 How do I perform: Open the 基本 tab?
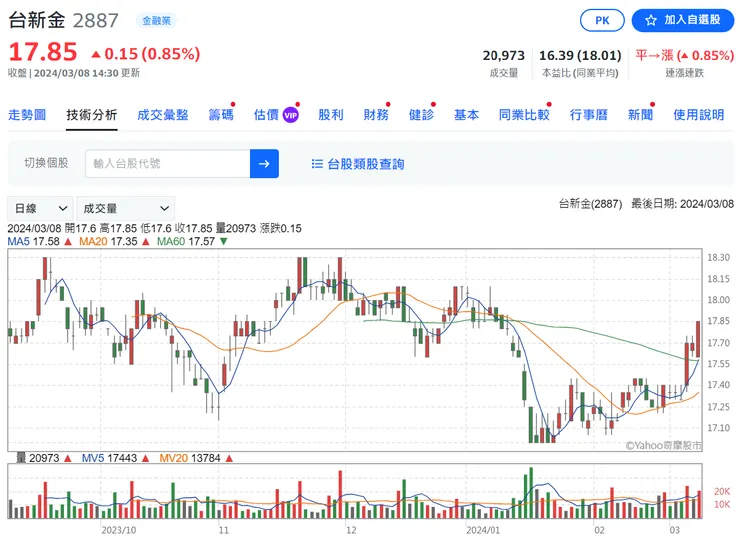click(x=466, y=115)
